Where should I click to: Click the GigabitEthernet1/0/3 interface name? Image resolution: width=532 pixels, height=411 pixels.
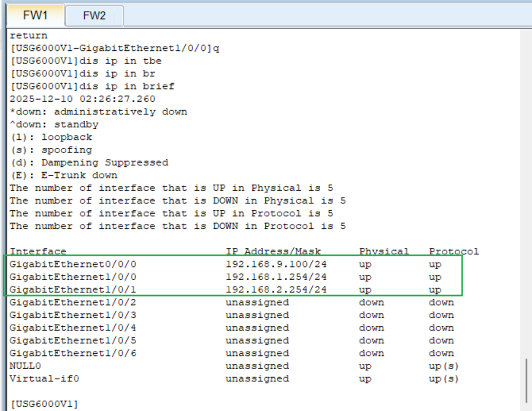73,315
